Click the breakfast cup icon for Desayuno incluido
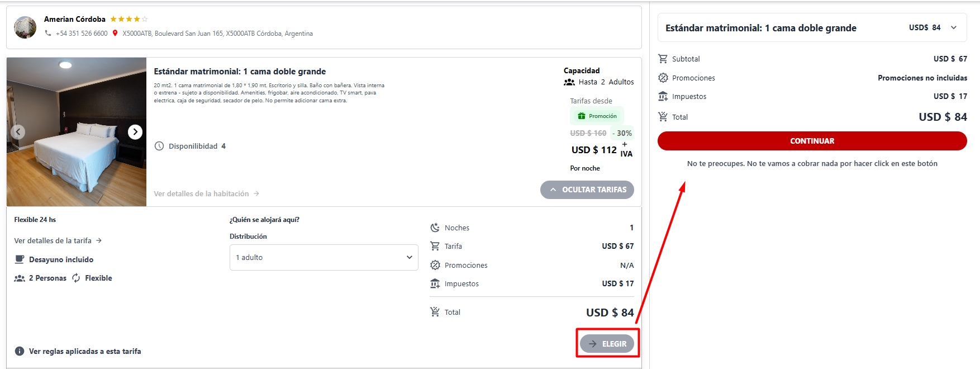 (20, 259)
